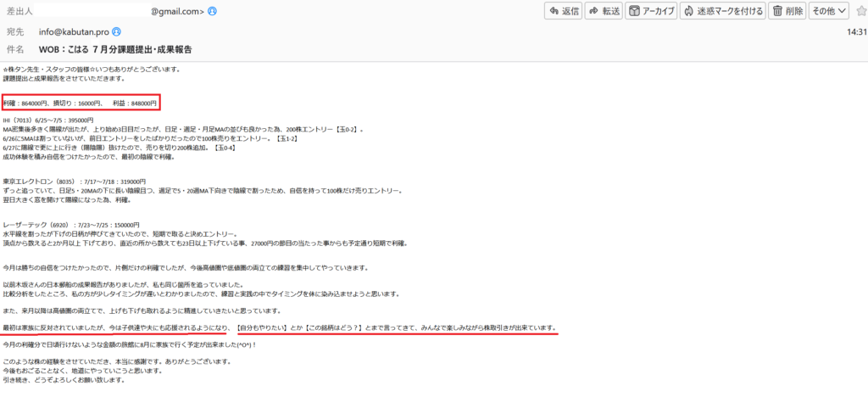Screen dimensions: 868x414
Task: Delete the email using 削除
Action: [787, 10]
